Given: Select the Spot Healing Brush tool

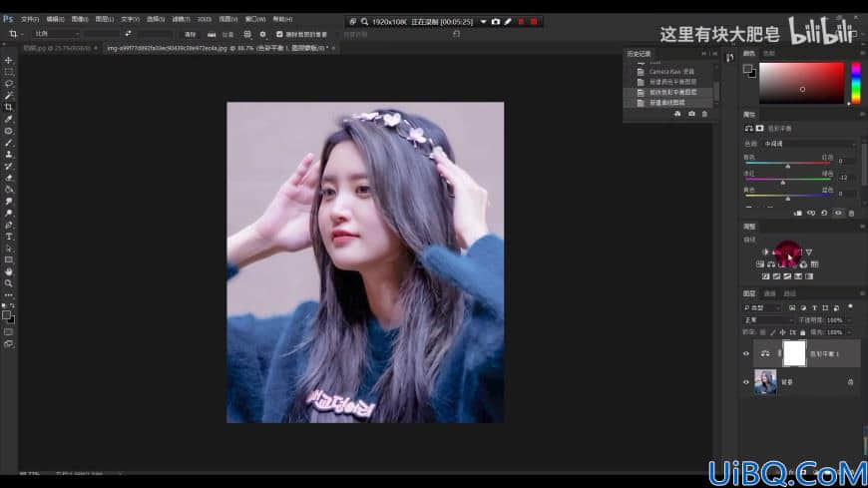Looking at the screenshot, I should [8, 131].
